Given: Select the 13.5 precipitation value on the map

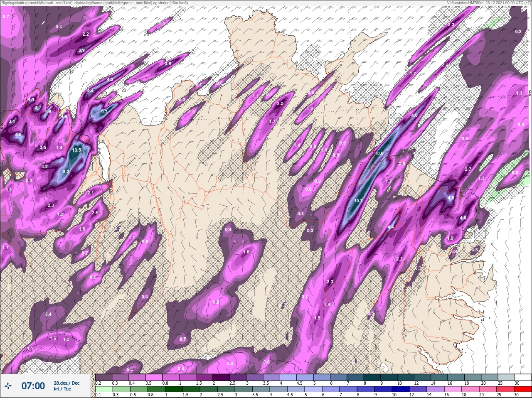Looking at the screenshot, I should 76,150.
